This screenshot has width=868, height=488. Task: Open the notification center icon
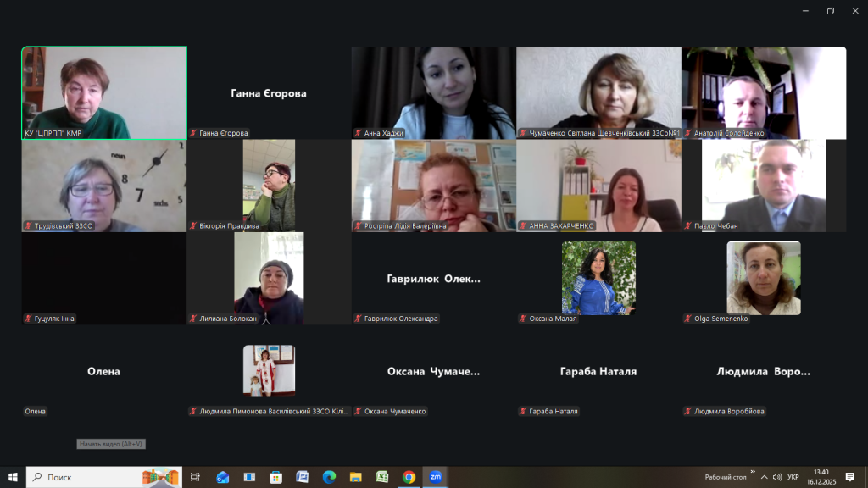[850, 477]
